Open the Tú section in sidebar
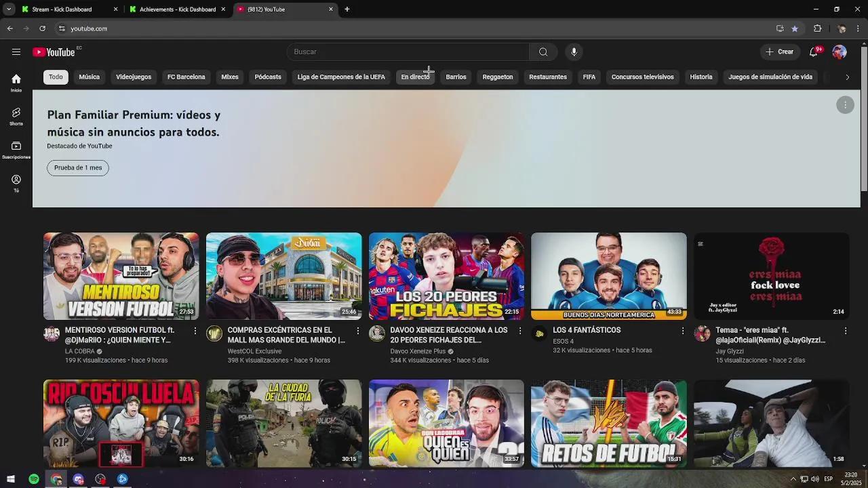The height and width of the screenshot is (488, 868). (x=16, y=183)
